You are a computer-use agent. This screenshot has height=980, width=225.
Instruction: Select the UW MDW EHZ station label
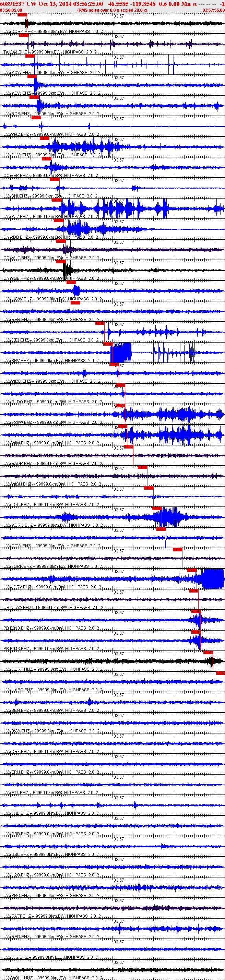point(52,93)
